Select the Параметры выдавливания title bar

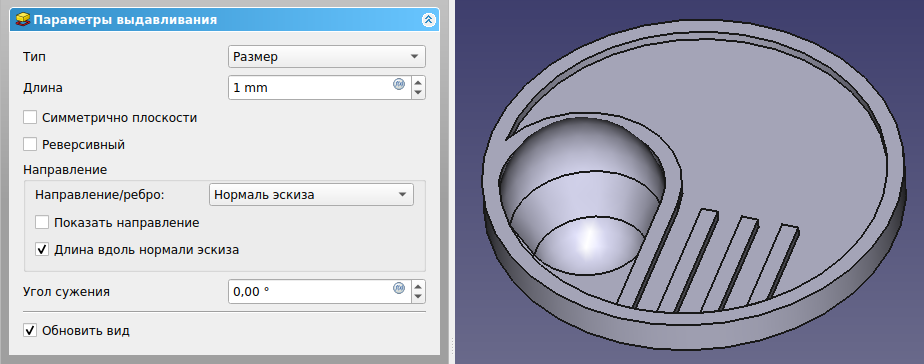tap(225, 20)
